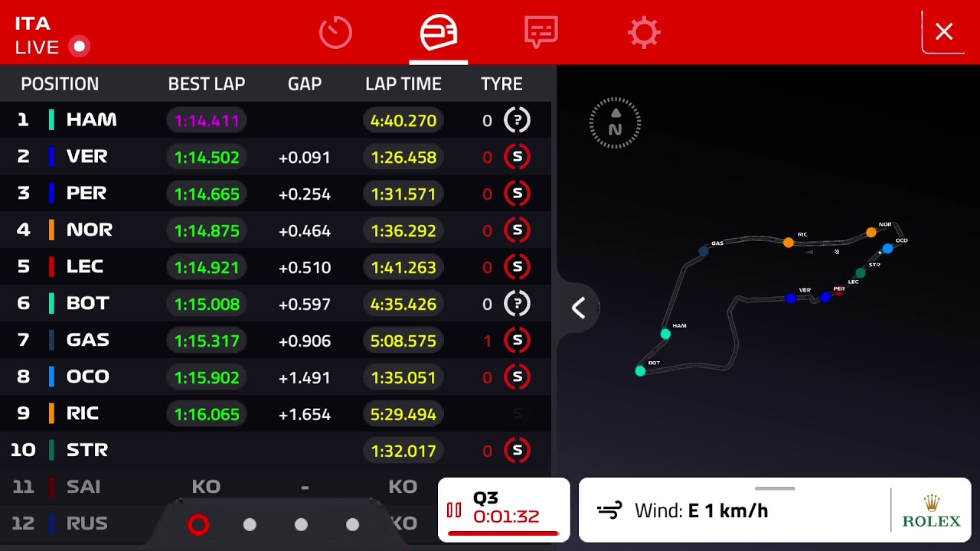Click NOR's soft tyre icon
Image resolution: width=980 pixels, height=551 pixels.
(518, 230)
